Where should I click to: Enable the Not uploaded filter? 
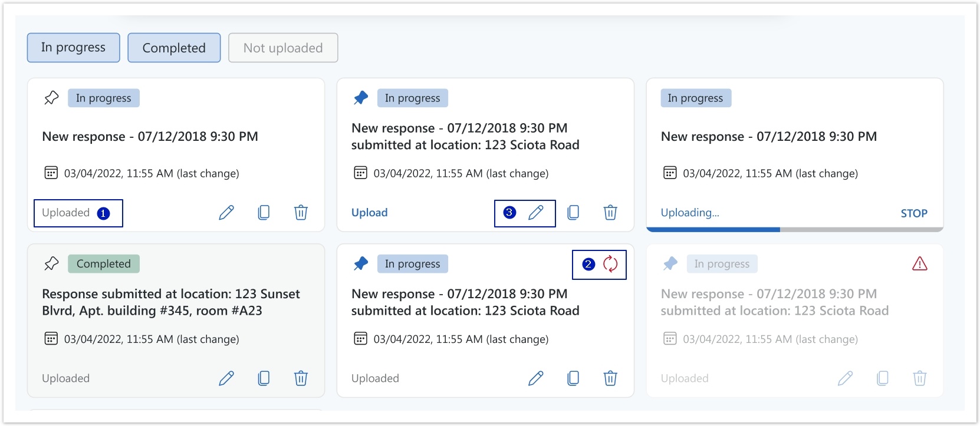[x=283, y=48]
